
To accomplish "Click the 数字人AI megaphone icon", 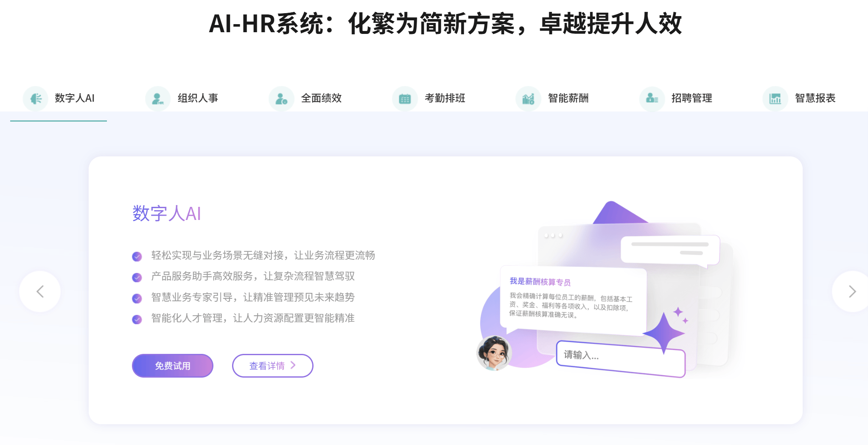I will click(x=36, y=99).
